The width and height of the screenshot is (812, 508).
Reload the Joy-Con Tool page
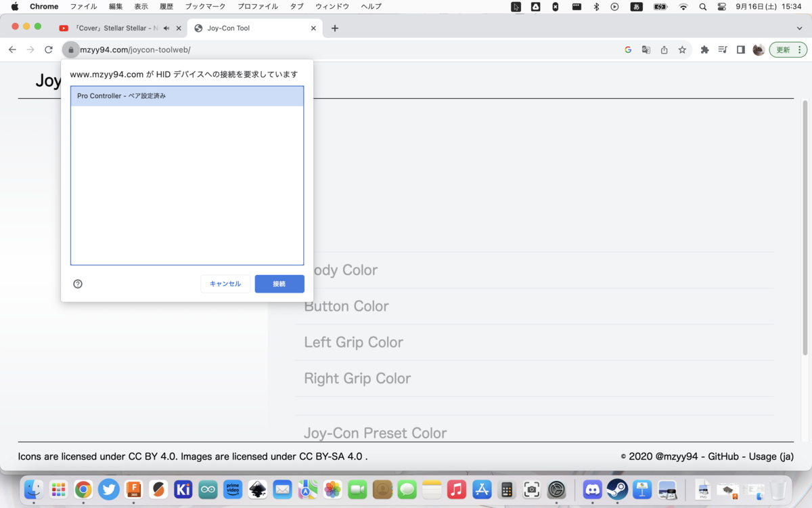(x=49, y=50)
